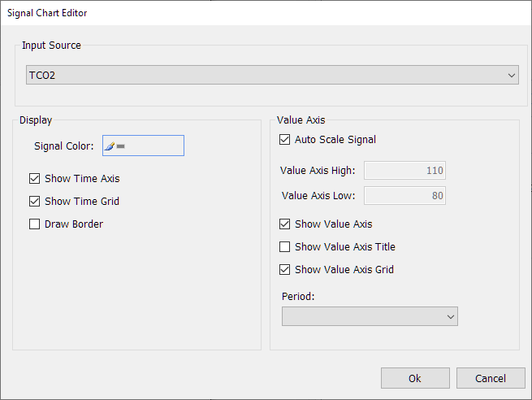Open the empty Period dropdown

(370, 316)
